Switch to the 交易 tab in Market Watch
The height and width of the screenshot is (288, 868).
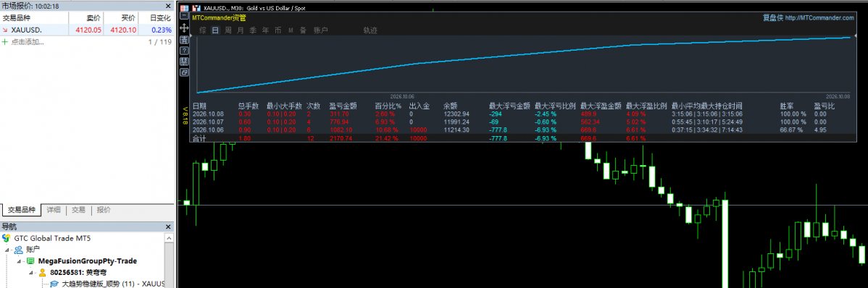point(78,210)
